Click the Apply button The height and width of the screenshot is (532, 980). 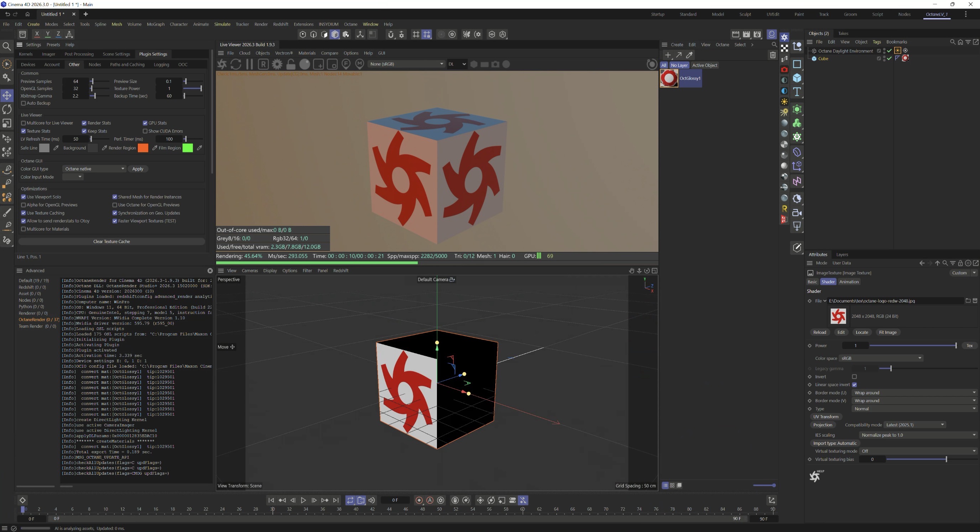138,169
